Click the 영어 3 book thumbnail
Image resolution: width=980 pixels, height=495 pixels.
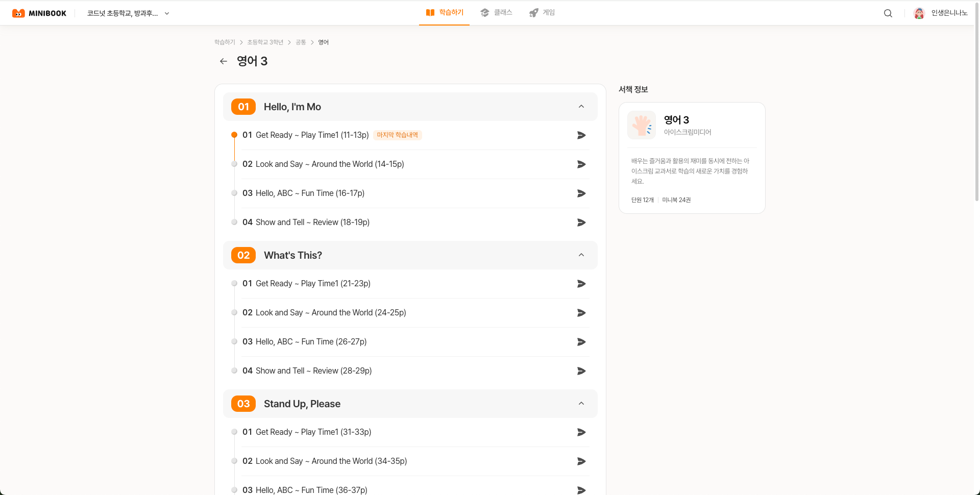641,125
